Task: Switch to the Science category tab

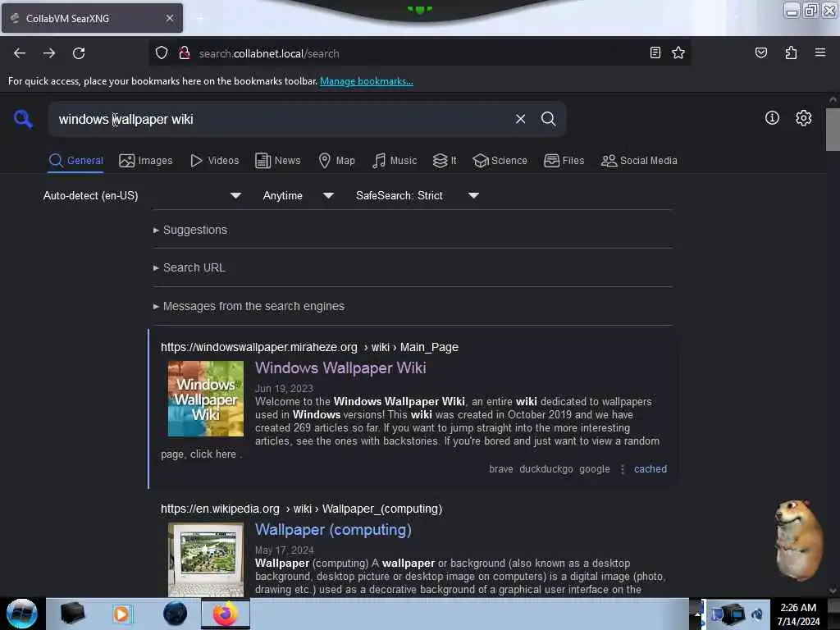Action: point(500,161)
